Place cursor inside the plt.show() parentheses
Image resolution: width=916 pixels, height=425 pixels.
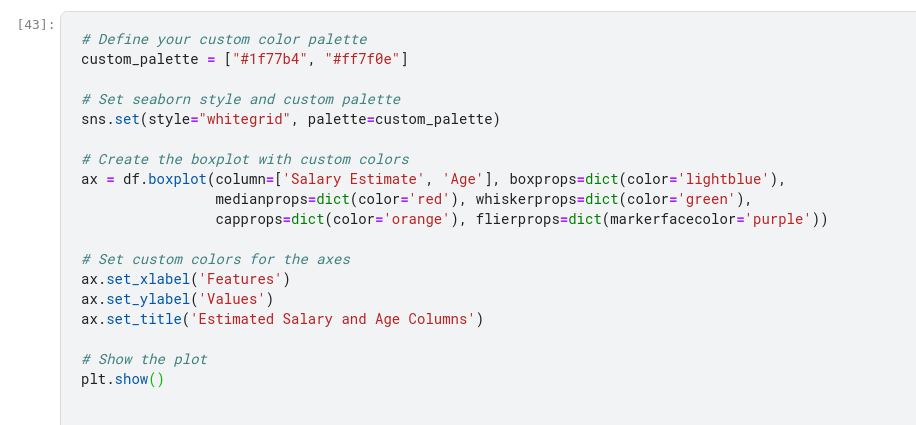[x=157, y=380]
